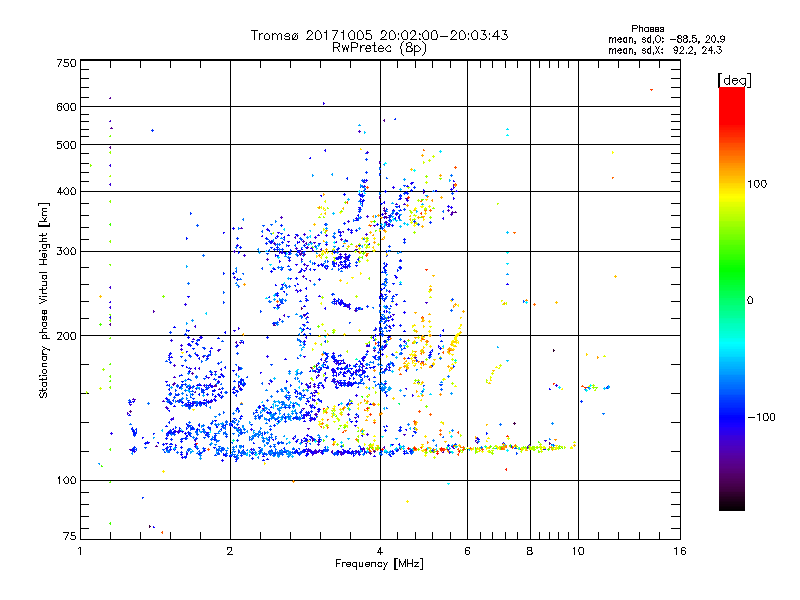The width and height of the screenshot is (800, 600).
Task: Select the "mean, sd,O: -88.5, 20.9" line
Action: [666, 39]
